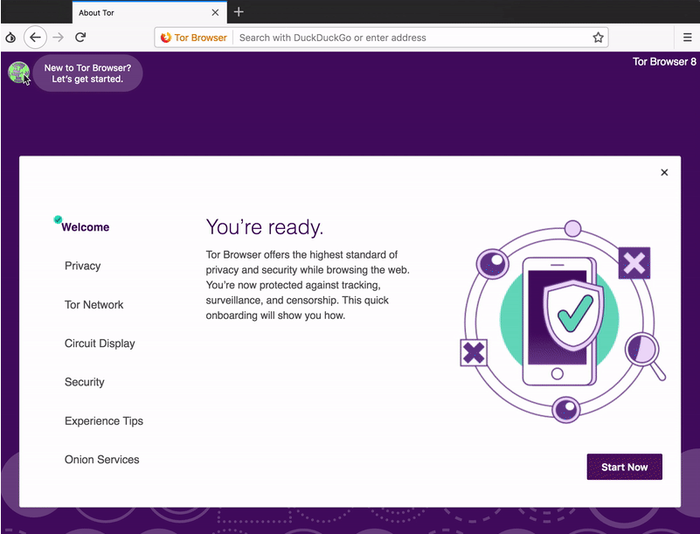Viewport: 700px width, 534px height.
Task: Click the 'You're ready.' heading
Action: pyautogui.click(x=264, y=227)
